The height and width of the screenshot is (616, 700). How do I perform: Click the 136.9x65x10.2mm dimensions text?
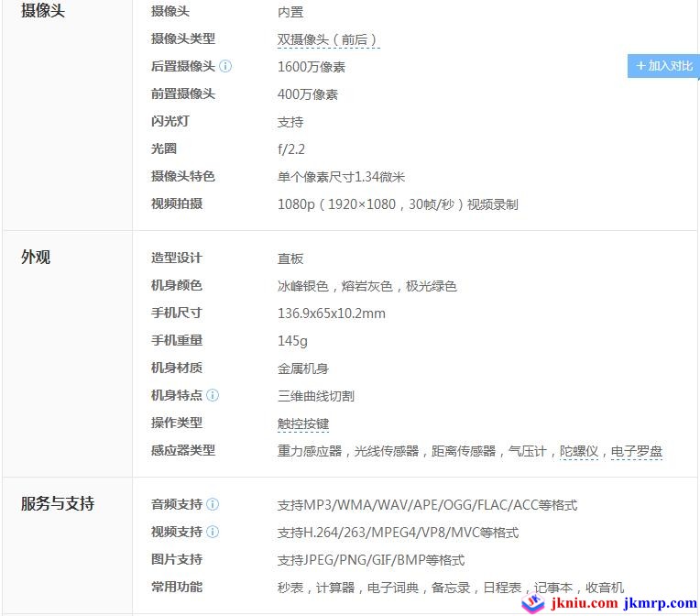[331, 313]
